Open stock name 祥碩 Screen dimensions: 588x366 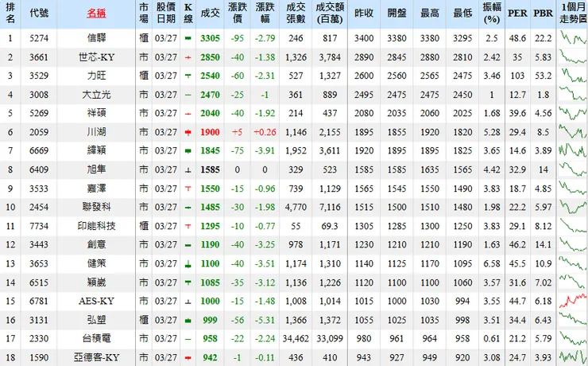96,113
